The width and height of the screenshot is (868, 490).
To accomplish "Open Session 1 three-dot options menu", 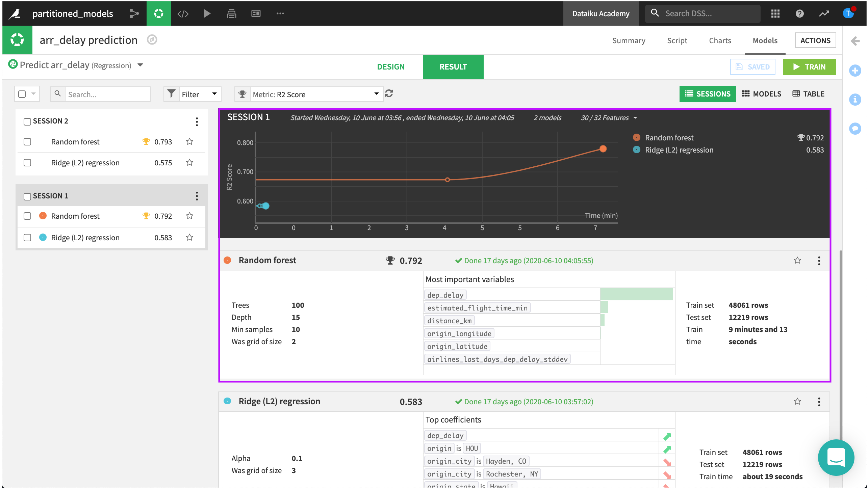I will 197,196.
